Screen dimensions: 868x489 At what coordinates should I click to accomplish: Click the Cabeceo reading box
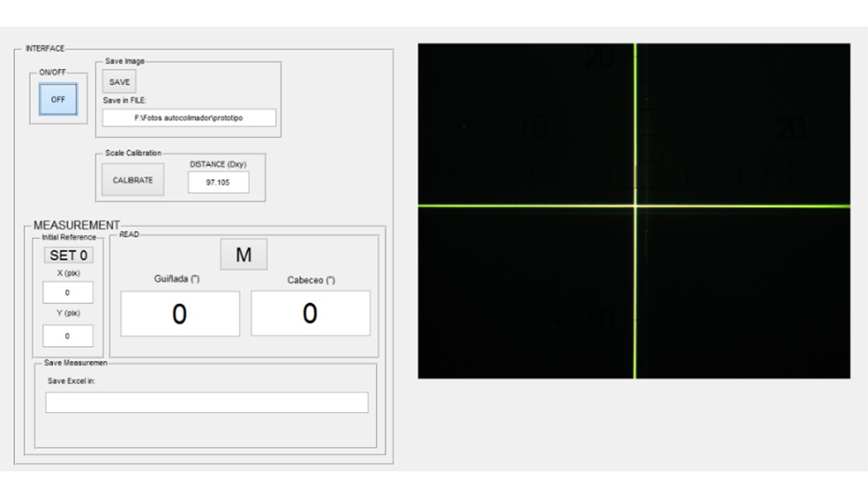[x=310, y=313]
